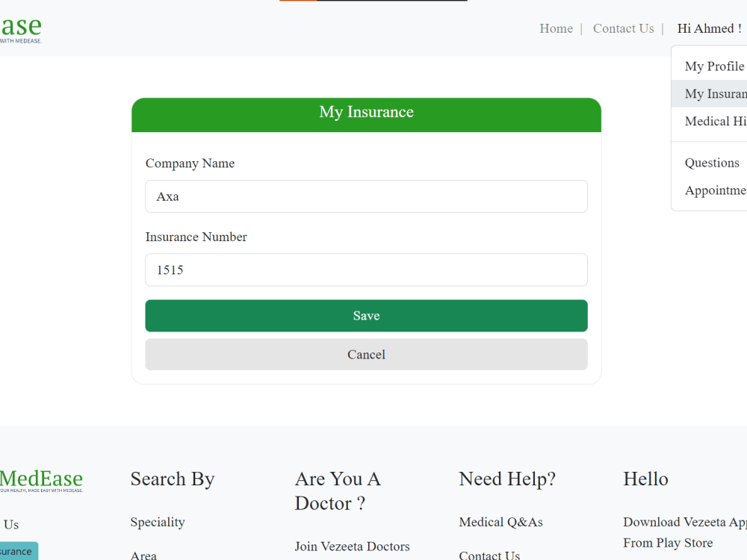Screen dimensions: 747x560
Task: Save the insurance details
Action: [366, 315]
